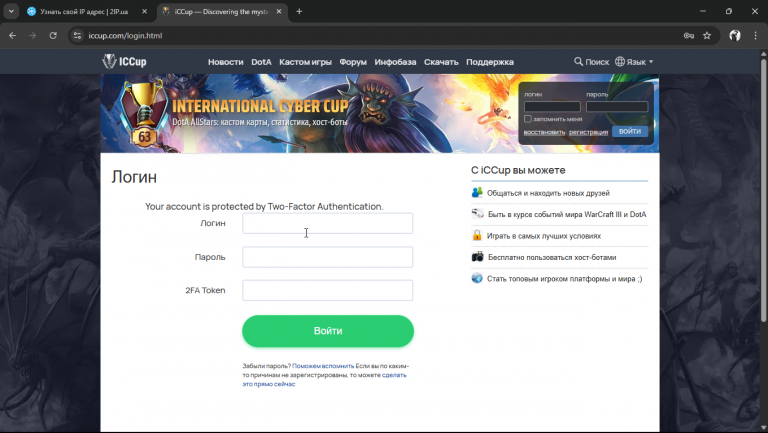Viewport: 768px width, 433px height.
Task: Click the пароль field in the banner box
Action: tap(617, 106)
